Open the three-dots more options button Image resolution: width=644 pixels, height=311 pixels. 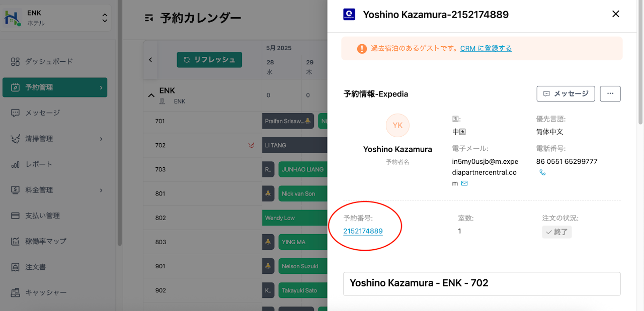pos(610,93)
